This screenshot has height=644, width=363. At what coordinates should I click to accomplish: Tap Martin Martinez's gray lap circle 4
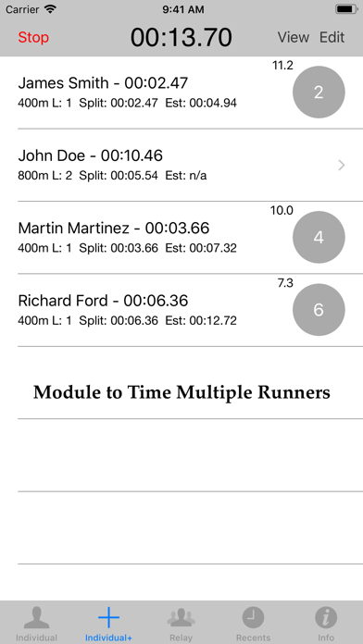pos(319,238)
